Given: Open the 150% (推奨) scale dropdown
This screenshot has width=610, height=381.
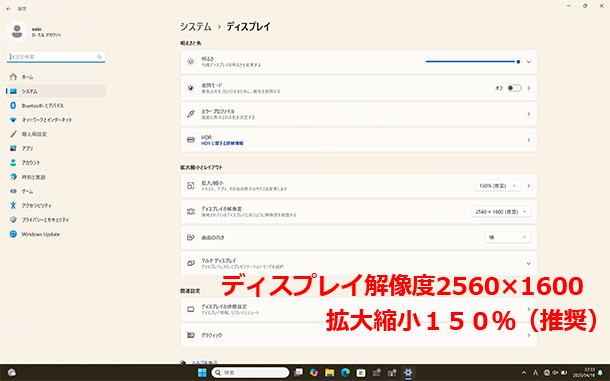Looking at the screenshot, I should (498, 186).
